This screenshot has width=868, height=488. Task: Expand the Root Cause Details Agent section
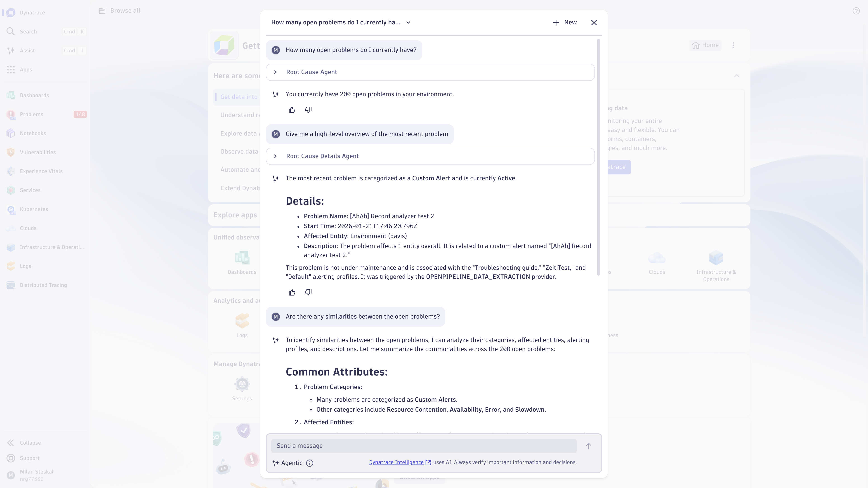275,156
